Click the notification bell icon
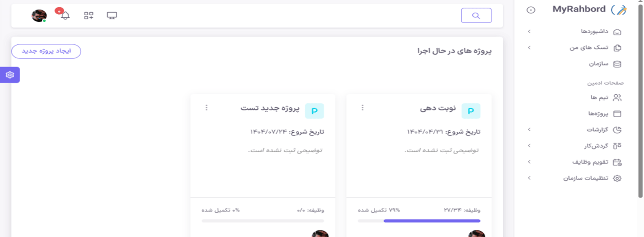 (x=65, y=15)
